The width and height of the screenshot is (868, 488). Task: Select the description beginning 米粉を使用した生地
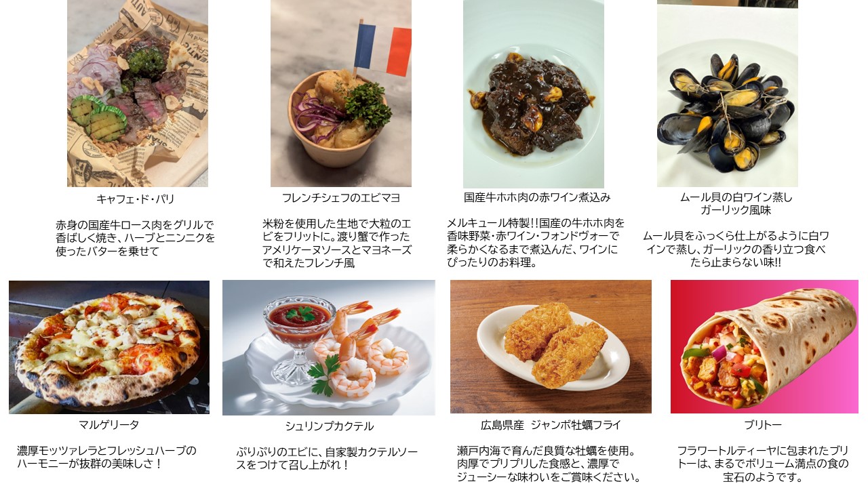[x=337, y=243]
